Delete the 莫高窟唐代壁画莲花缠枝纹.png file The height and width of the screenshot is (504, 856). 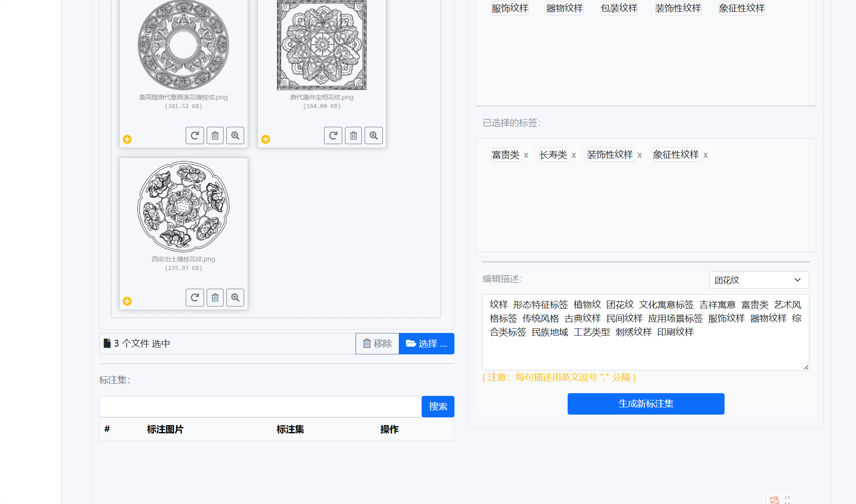click(x=215, y=135)
